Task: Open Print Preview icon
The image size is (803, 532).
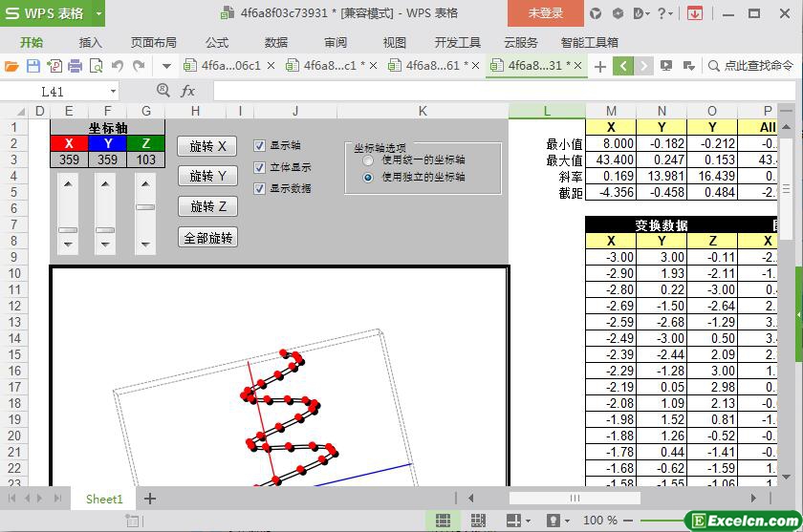Action: [x=97, y=66]
